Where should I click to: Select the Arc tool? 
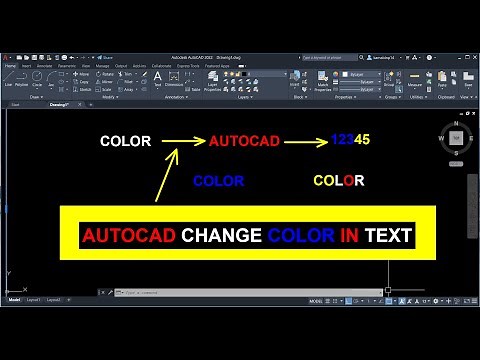coord(51,79)
